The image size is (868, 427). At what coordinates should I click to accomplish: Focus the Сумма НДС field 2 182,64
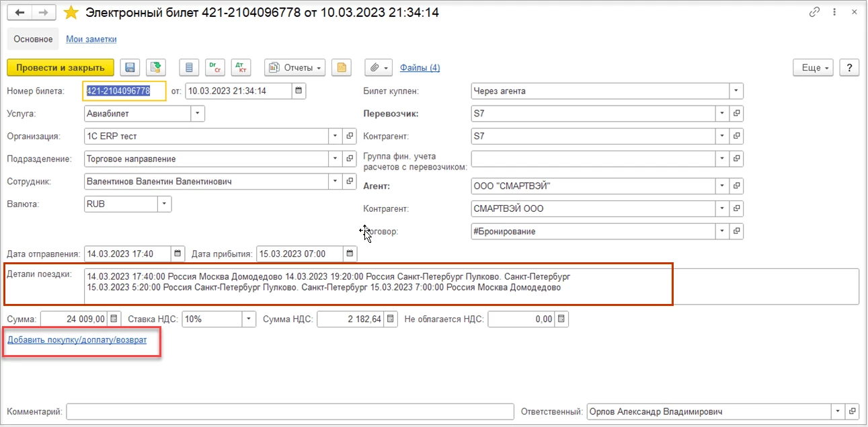point(351,319)
